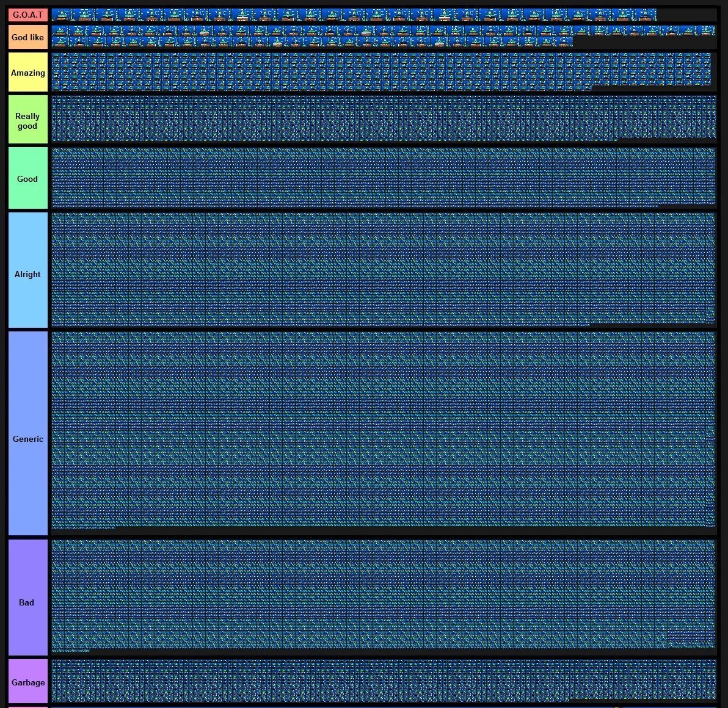Viewport: 728px width, 708px height.
Task: Click the G.O.A.T tier label
Action: click(27, 14)
